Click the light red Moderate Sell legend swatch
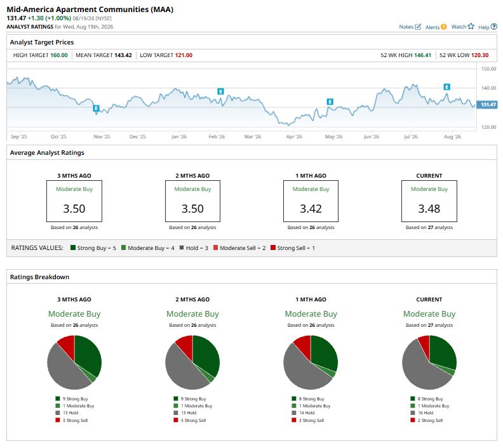 tap(215, 247)
